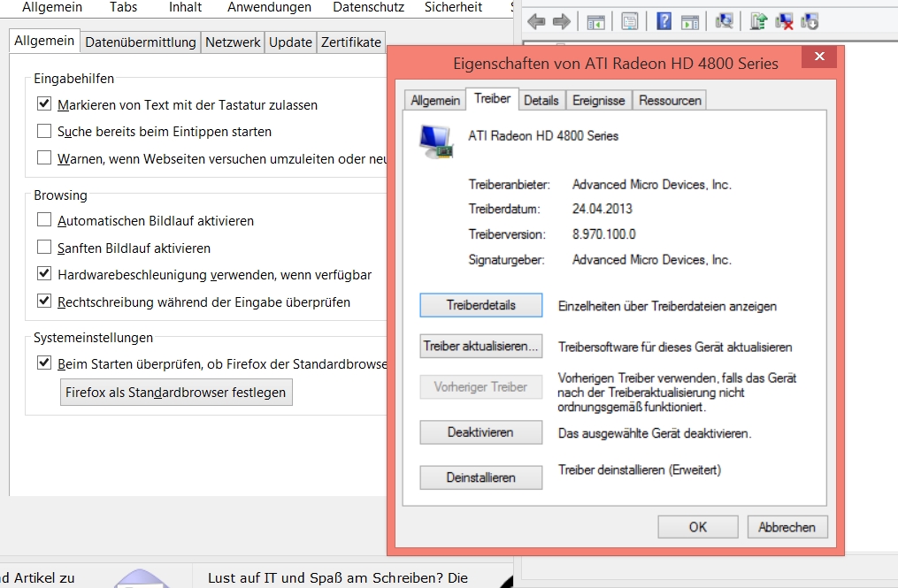Click the scan for hardware changes icon
The height and width of the screenshot is (588, 898).
[724, 22]
